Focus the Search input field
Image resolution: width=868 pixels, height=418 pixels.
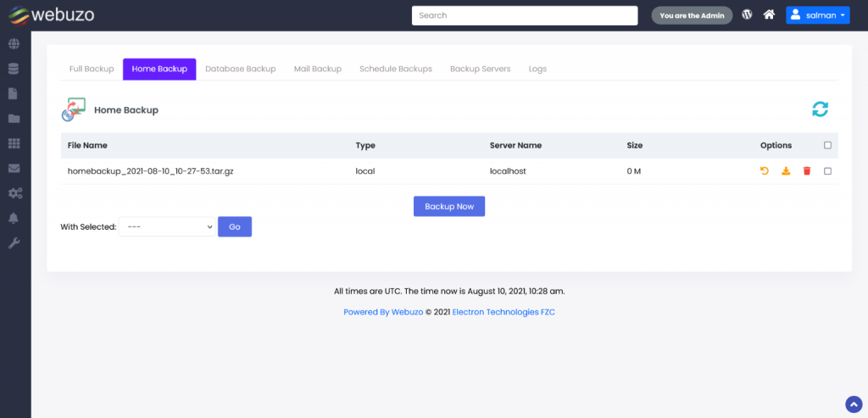[x=524, y=15]
